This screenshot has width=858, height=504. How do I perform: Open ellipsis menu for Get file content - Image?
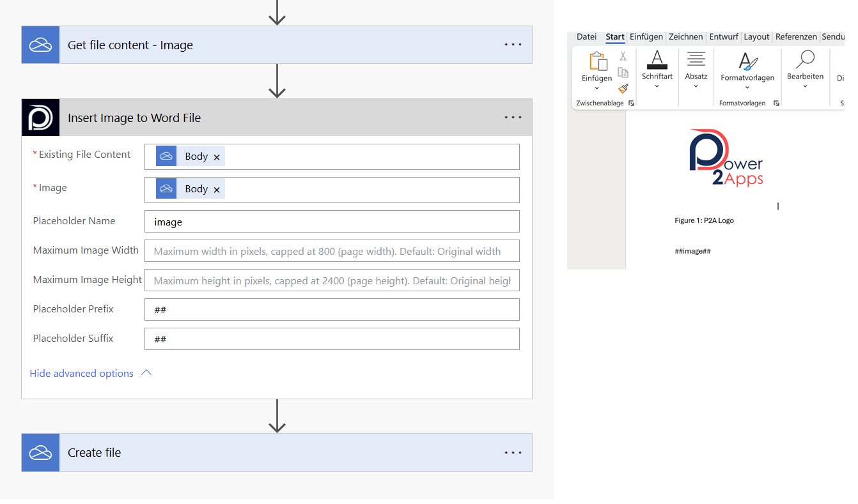(513, 45)
